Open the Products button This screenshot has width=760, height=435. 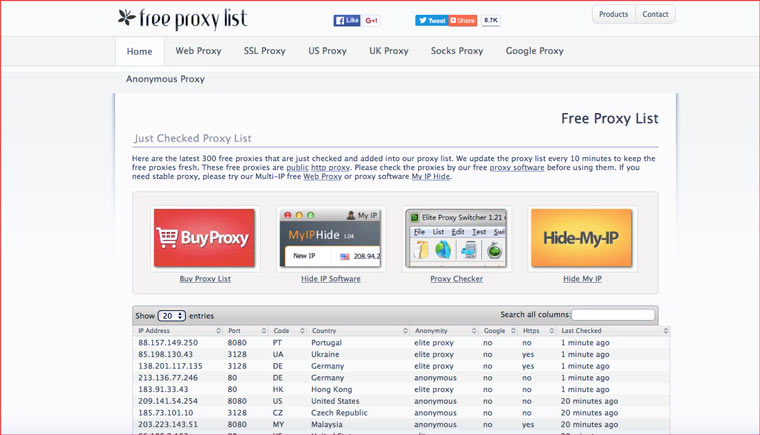[613, 14]
